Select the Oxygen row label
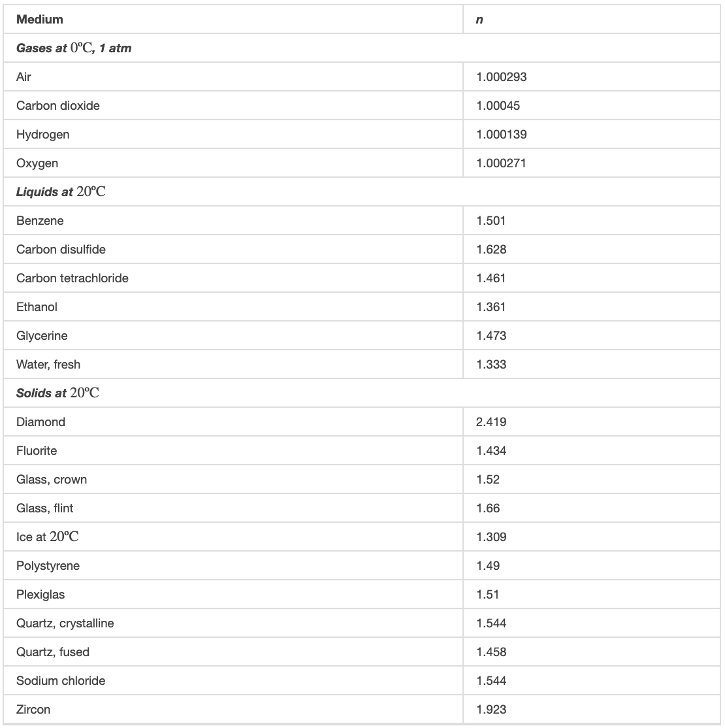 37,163
